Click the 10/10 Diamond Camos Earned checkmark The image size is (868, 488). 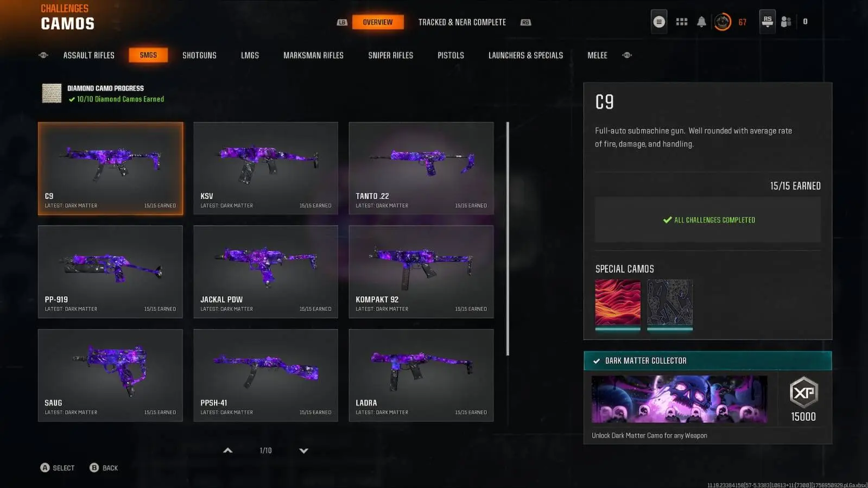coord(72,99)
